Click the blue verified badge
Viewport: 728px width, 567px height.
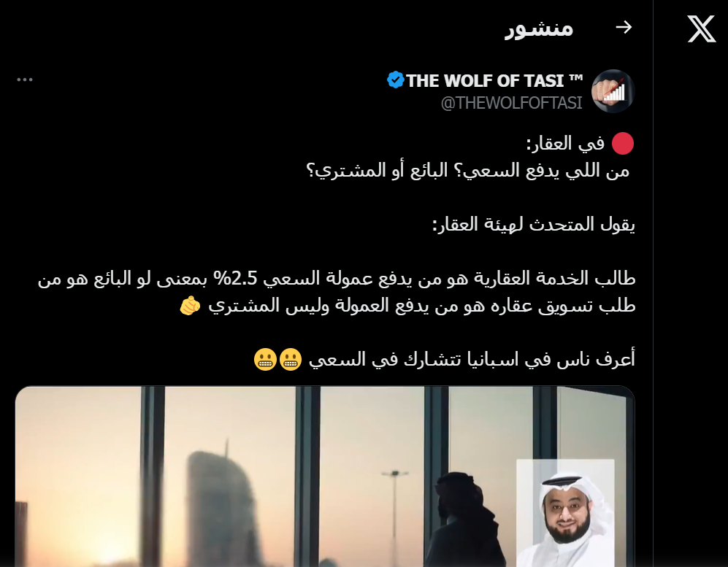click(396, 80)
